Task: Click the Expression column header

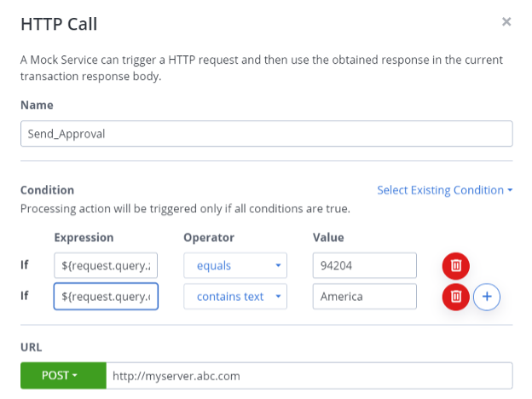Action: 84,238
